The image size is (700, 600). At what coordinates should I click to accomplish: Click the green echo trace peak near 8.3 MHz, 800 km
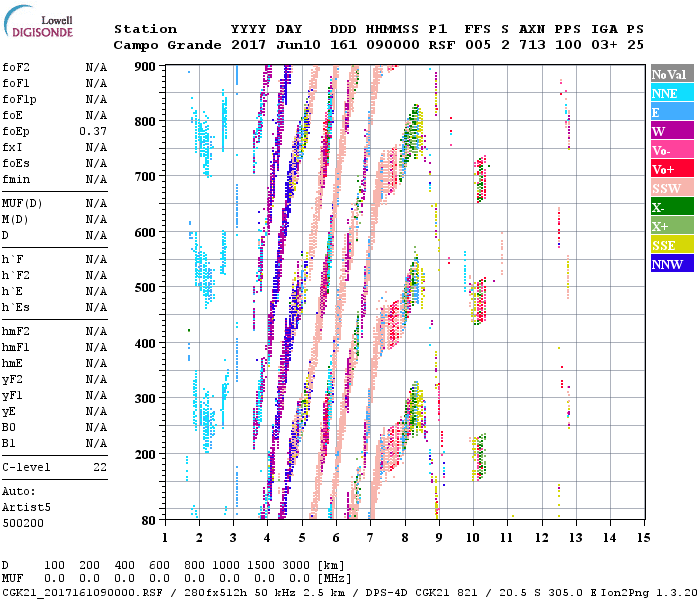tap(414, 132)
